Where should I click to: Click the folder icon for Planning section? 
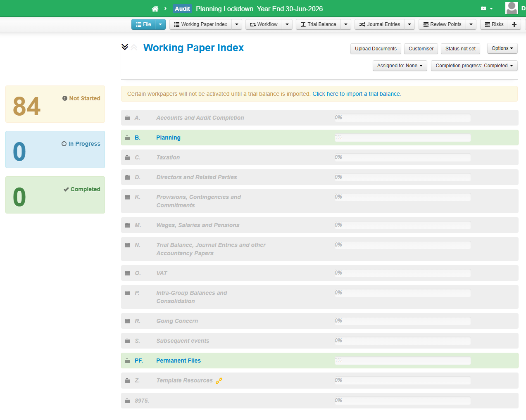tap(128, 138)
